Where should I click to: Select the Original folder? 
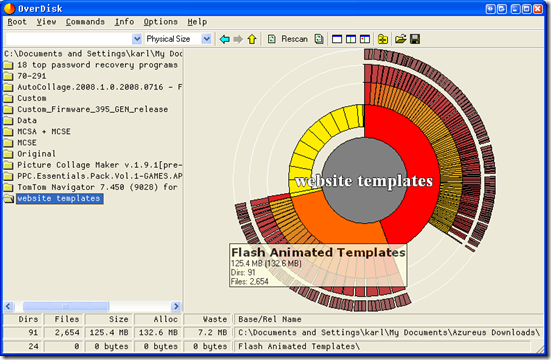pos(37,154)
